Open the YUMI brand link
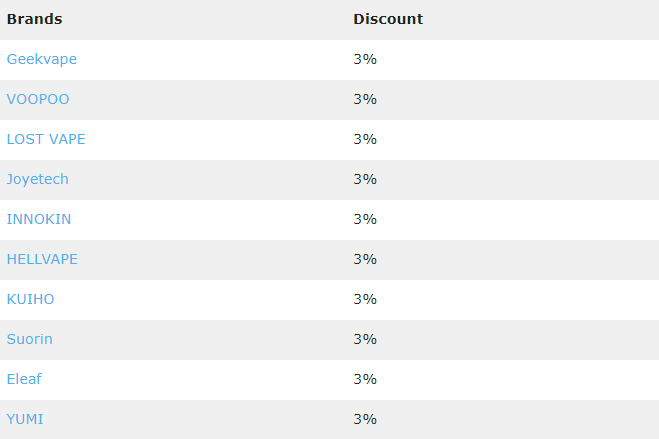This screenshot has width=659, height=439. (25, 419)
